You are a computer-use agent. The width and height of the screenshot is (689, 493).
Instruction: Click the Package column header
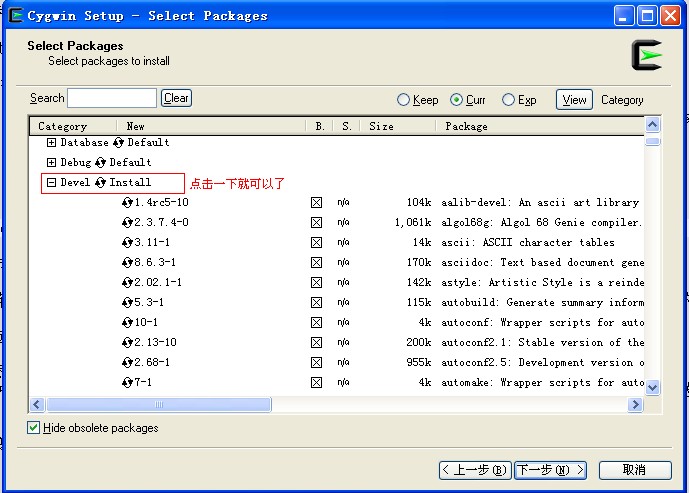[540, 127]
